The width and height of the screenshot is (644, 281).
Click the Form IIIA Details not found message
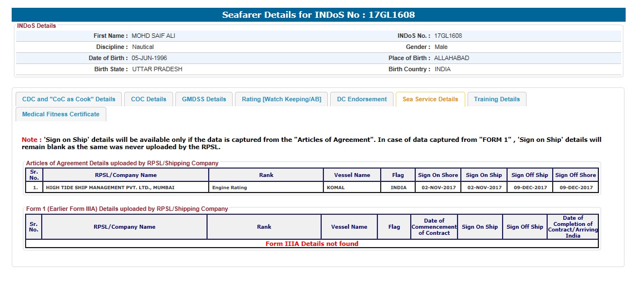[x=312, y=244]
